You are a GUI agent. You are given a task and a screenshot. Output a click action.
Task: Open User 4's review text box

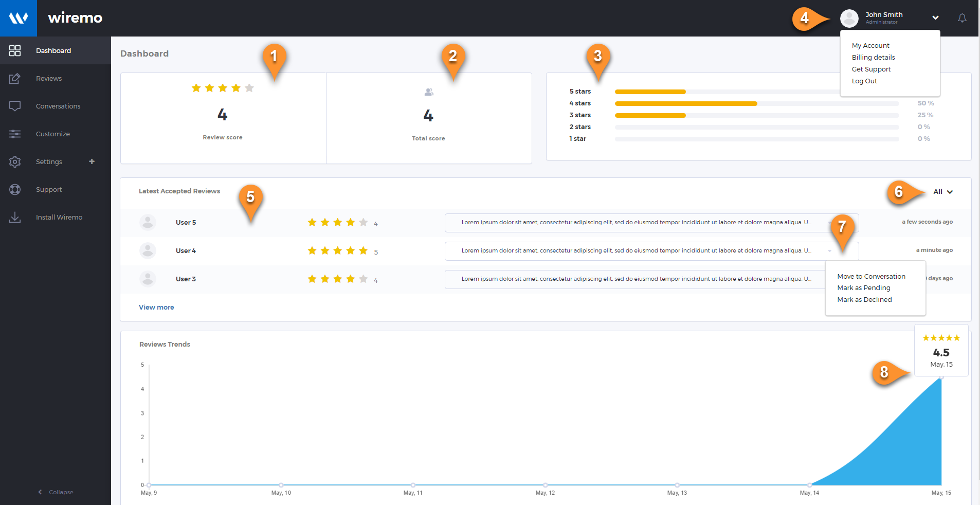tap(651, 251)
